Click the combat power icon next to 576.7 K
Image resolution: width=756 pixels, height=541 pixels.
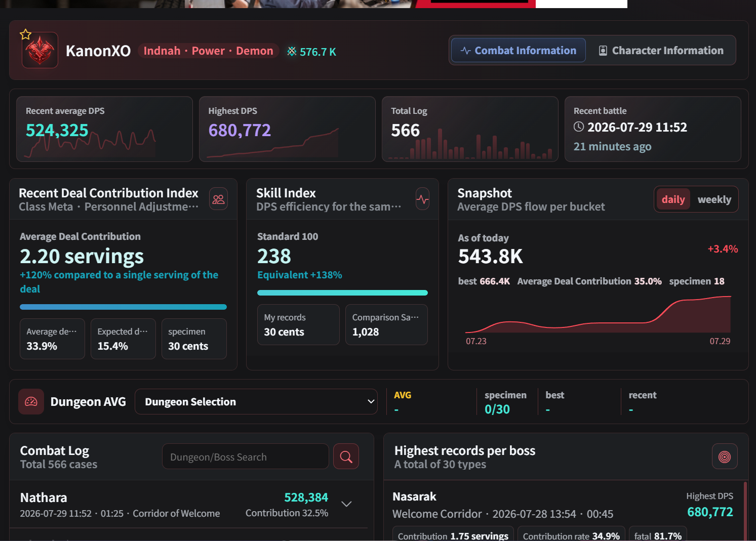point(292,51)
